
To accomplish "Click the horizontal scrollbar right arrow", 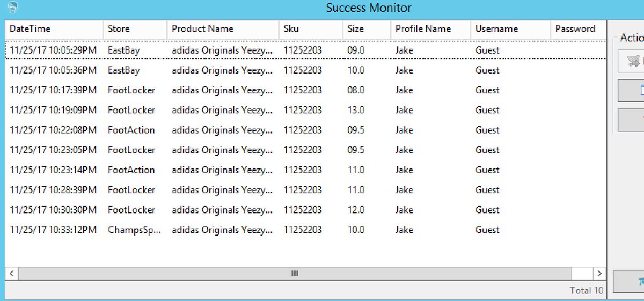I will [x=599, y=274].
